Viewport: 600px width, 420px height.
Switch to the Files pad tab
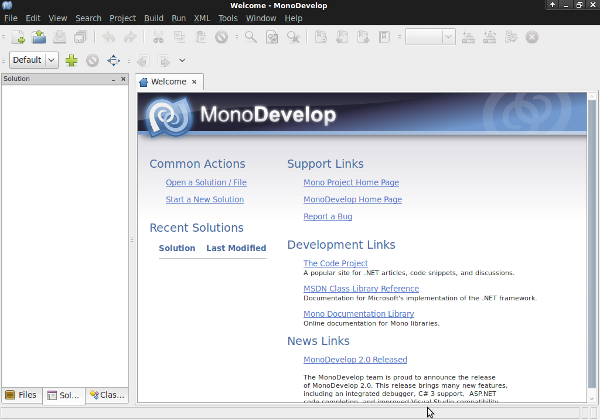(21, 395)
